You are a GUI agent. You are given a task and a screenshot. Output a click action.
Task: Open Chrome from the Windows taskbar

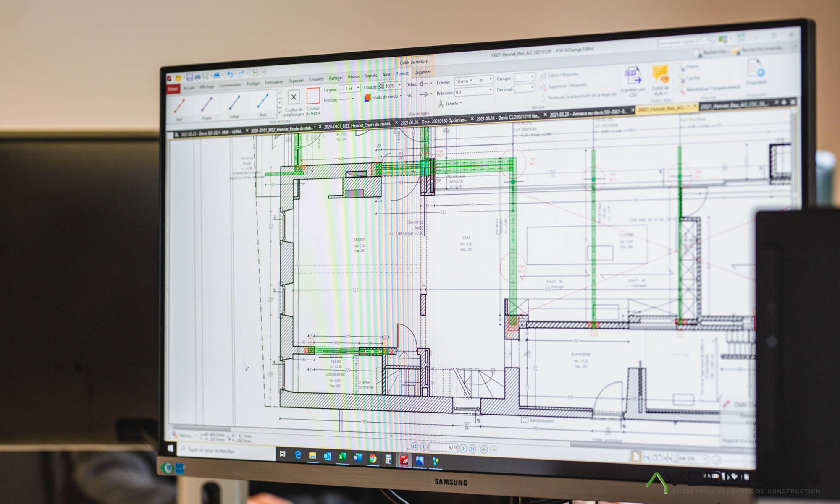pos(373,459)
